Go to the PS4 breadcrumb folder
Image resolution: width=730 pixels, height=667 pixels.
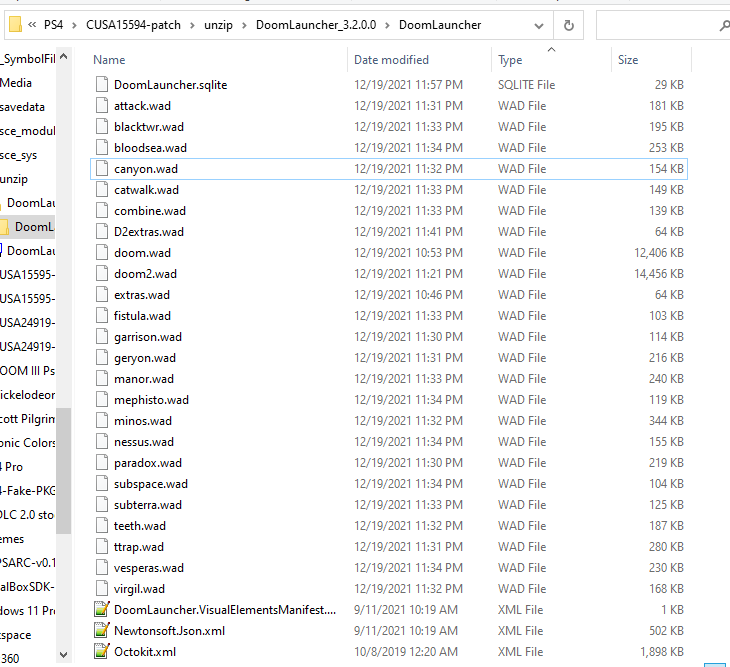[x=54, y=25]
